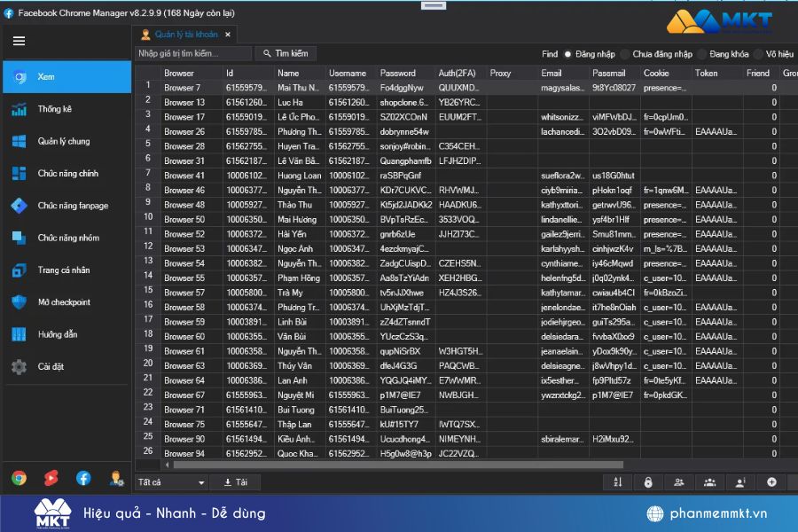Click the Token column header
798x532 pixels.
coord(717,74)
